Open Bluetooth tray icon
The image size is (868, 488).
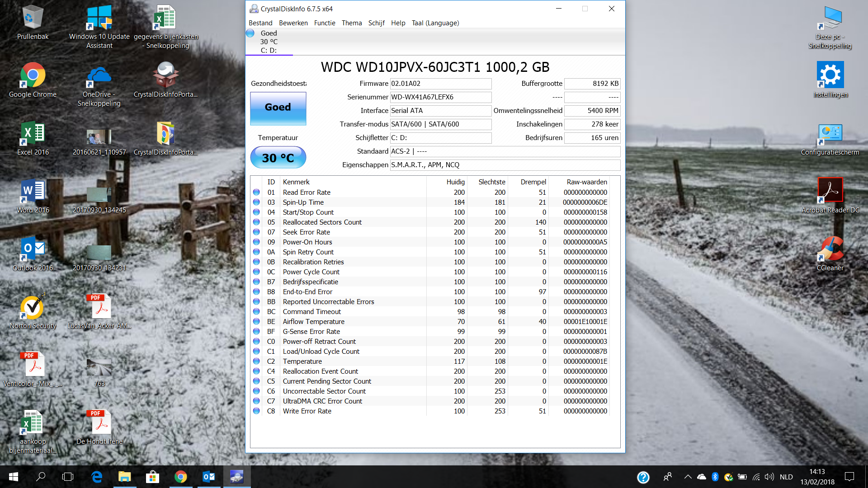[x=715, y=477]
